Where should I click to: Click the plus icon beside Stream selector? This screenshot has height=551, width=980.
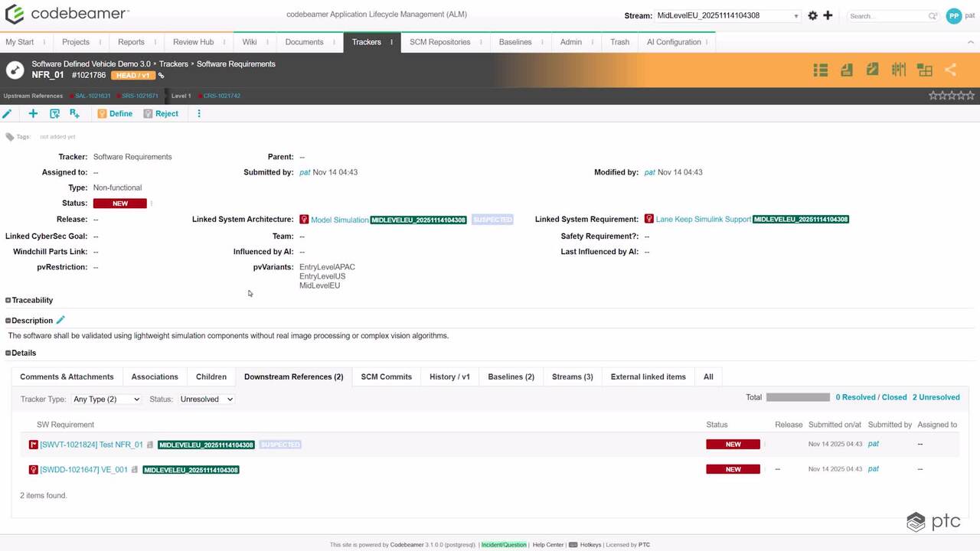click(828, 15)
